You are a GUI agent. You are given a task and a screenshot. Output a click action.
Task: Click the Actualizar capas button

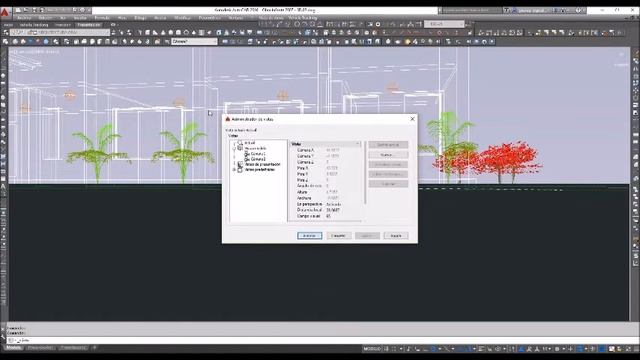click(388, 164)
